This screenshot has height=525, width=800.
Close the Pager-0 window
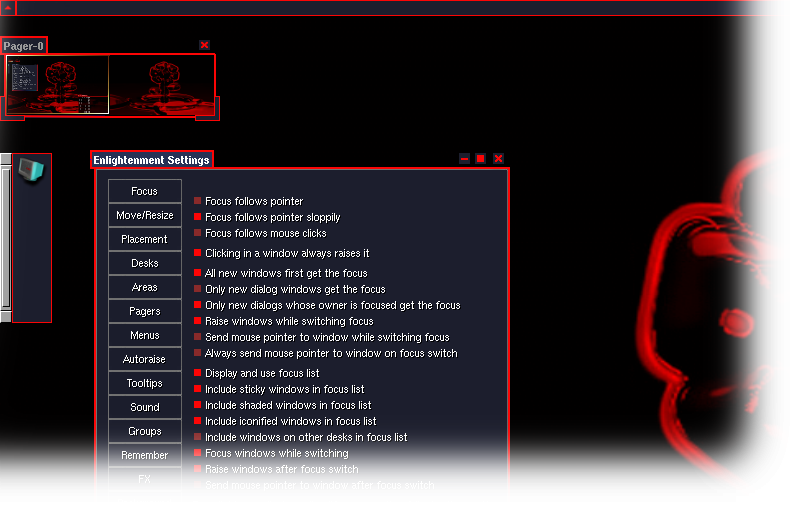click(x=204, y=45)
